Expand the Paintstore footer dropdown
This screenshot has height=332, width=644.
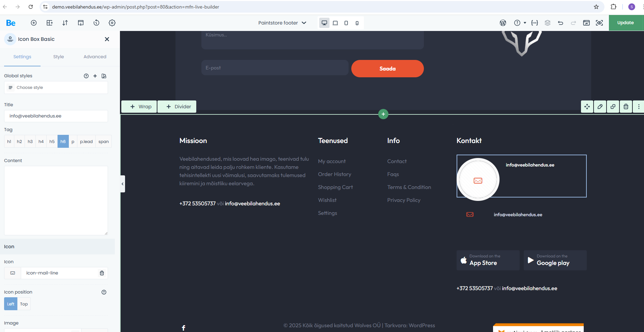point(282,23)
